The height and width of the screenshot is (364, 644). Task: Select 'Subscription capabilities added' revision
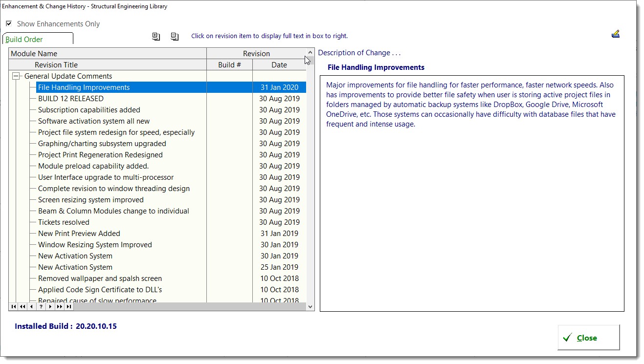(x=89, y=109)
